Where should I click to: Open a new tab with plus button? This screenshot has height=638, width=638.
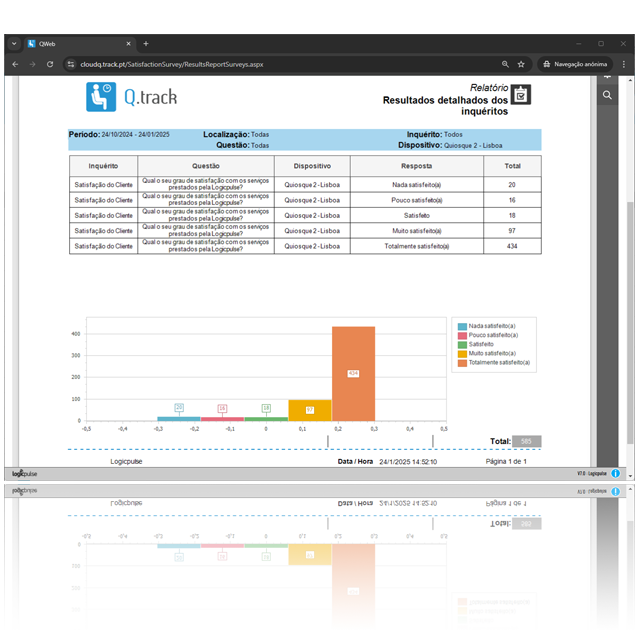pos(146,44)
